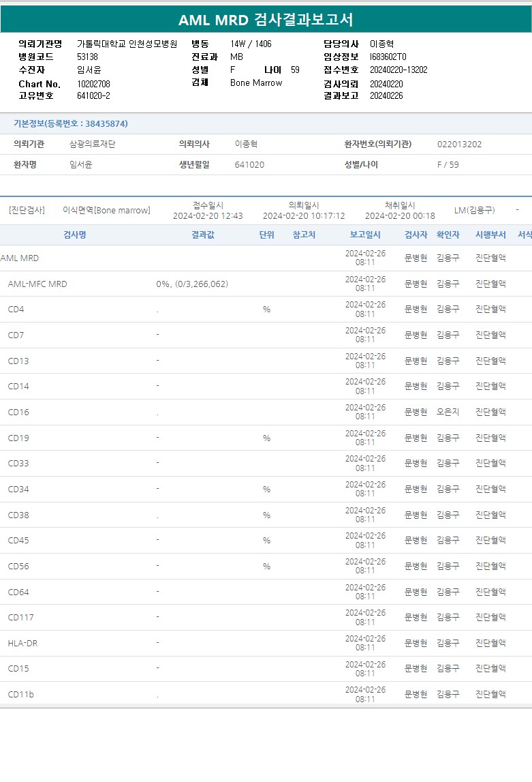Select the 시행부서 column header
This screenshot has width=532, height=782.
point(490,235)
